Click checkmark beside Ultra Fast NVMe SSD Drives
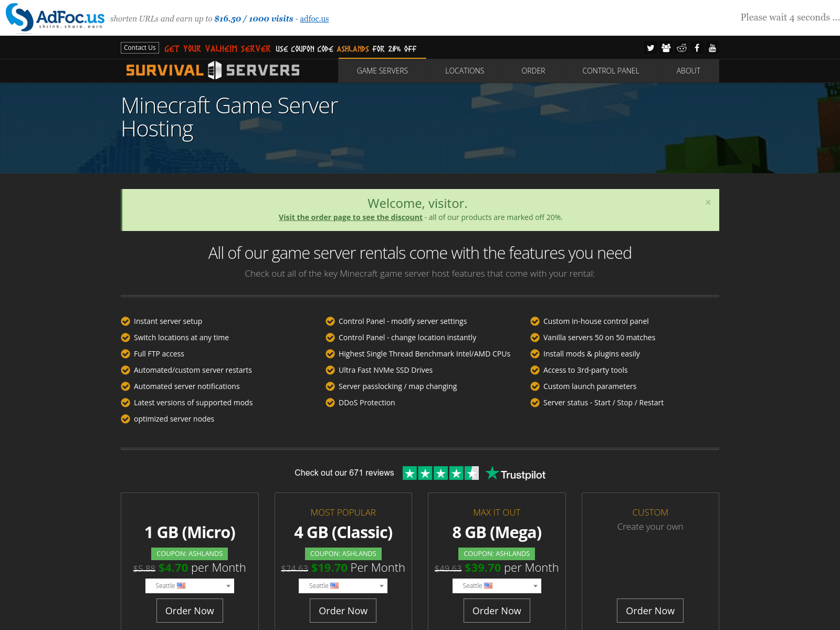 [x=330, y=370]
